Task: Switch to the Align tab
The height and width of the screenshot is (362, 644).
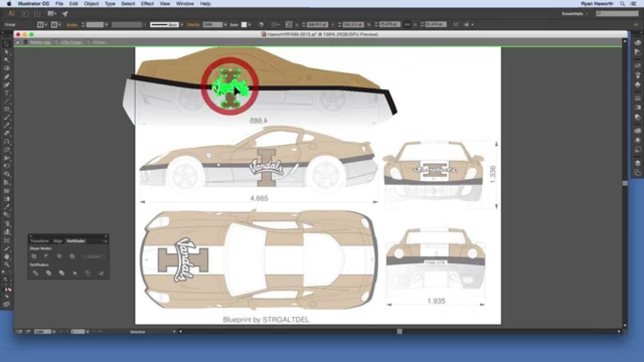Action: (58, 241)
